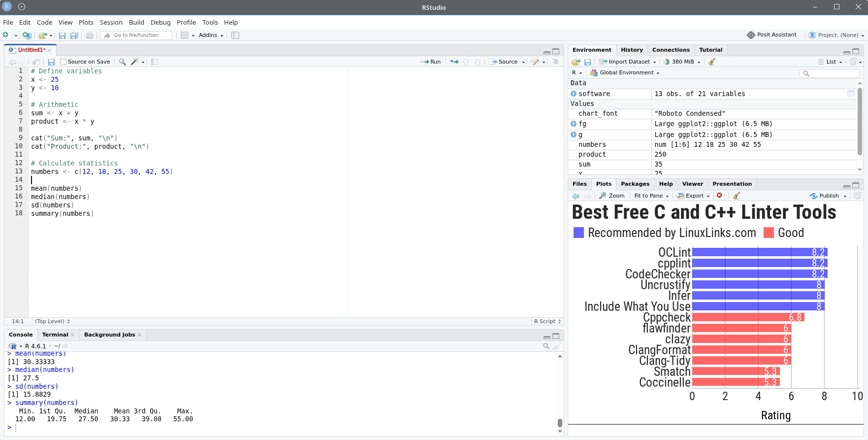
Task: Run the current line with Run button
Action: pyautogui.click(x=430, y=62)
